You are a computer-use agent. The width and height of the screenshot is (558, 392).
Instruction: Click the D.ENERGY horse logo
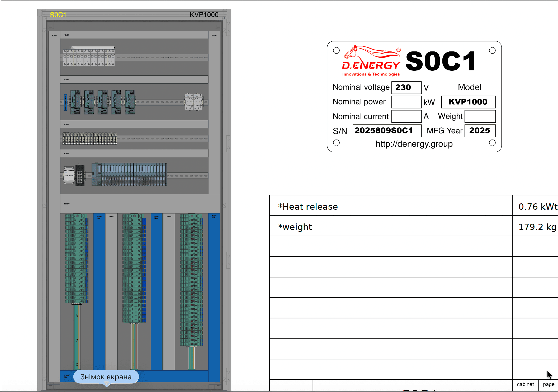(x=371, y=61)
